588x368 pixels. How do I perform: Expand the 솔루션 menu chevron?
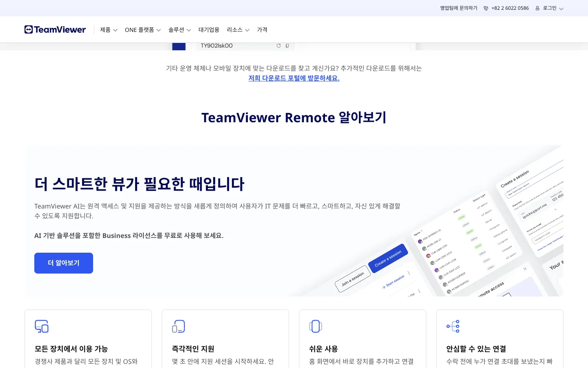(x=189, y=30)
